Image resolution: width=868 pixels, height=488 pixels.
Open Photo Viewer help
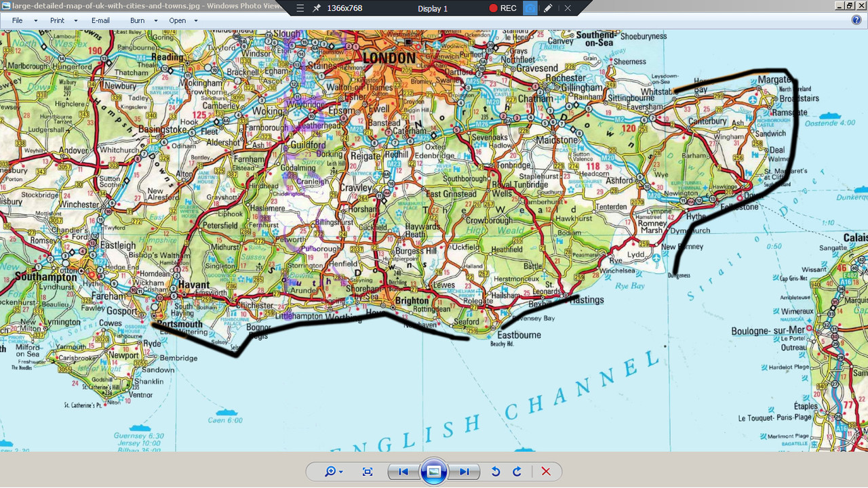[856, 20]
